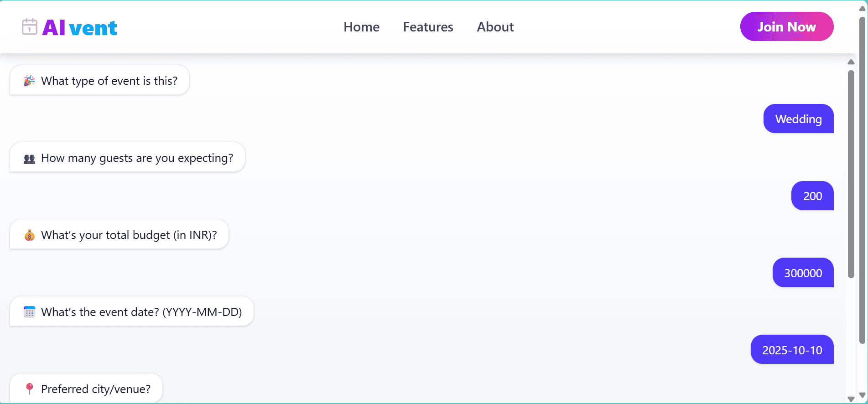This screenshot has height=404, width=868.
Task: Open the Features nav link
Action: tap(428, 27)
